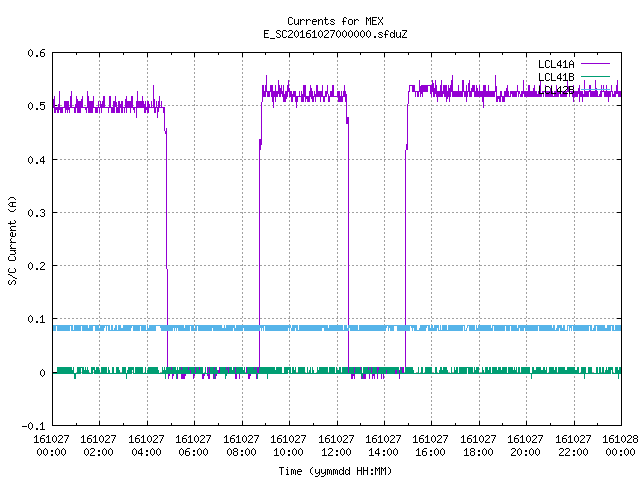
Task: Click the LCL41B legend label
Action: click(556, 77)
